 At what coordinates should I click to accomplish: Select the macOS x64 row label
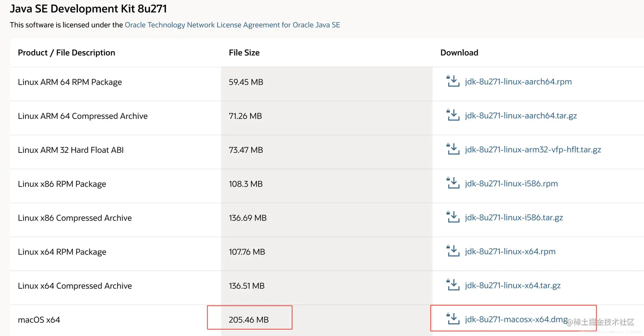pos(39,320)
